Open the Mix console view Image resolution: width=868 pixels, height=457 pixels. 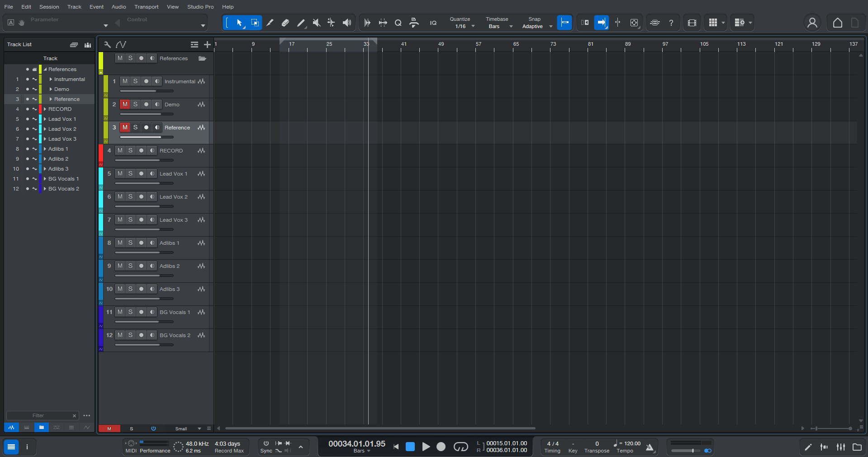click(840, 447)
